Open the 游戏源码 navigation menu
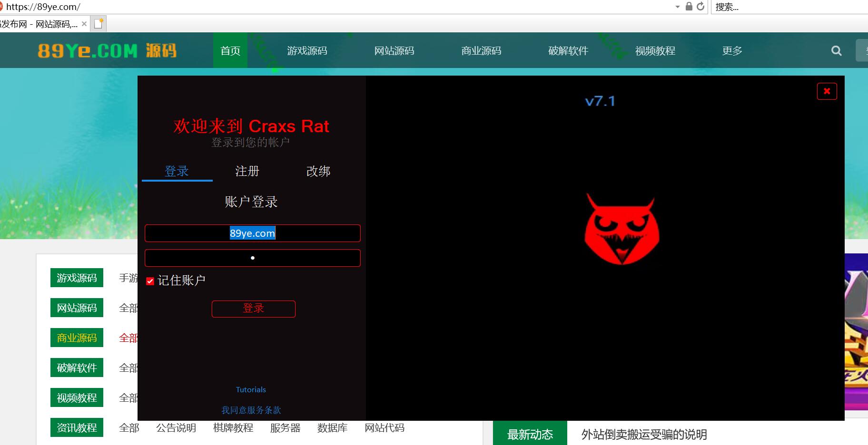This screenshot has width=868, height=445. [307, 51]
